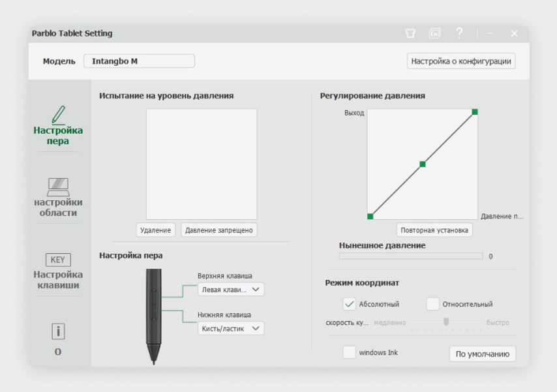This screenshot has width=557, height=392.
Task: Minimize the Parblo Tablet Setting window
Action: [490, 33]
